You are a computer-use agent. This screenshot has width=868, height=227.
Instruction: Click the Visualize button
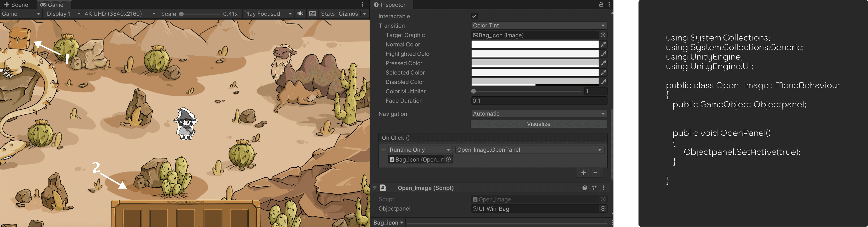click(538, 124)
